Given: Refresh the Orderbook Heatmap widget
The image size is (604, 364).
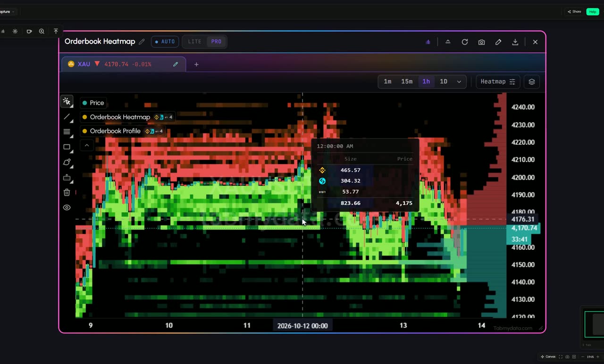Looking at the screenshot, I should 465,42.
